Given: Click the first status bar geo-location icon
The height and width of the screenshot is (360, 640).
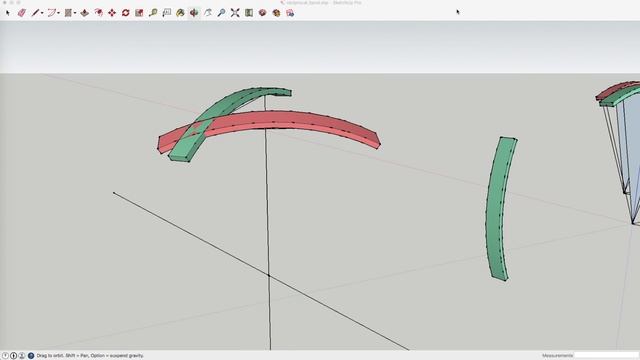Looking at the screenshot, I should point(5,356).
